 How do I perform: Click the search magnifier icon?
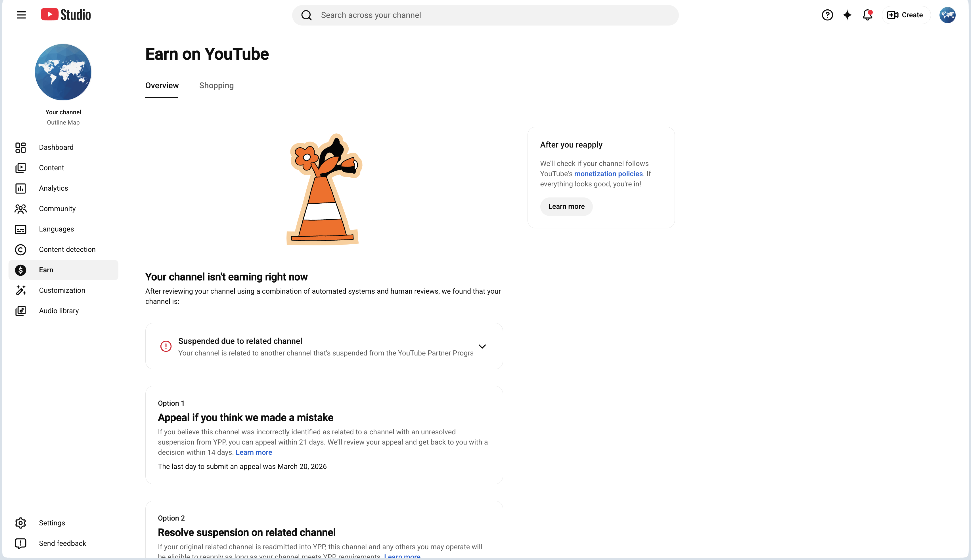click(306, 15)
